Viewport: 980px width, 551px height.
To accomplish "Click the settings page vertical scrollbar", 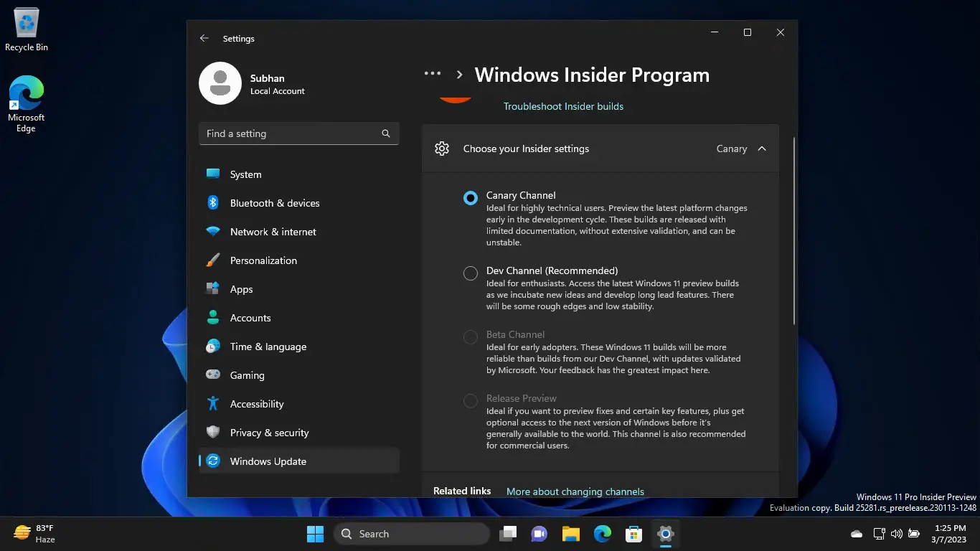I will (x=794, y=231).
